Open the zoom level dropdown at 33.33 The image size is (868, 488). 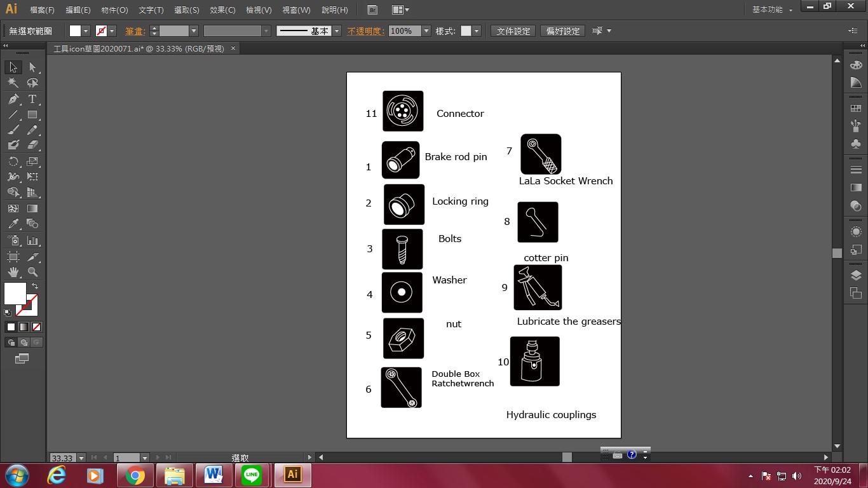(x=81, y=458)
